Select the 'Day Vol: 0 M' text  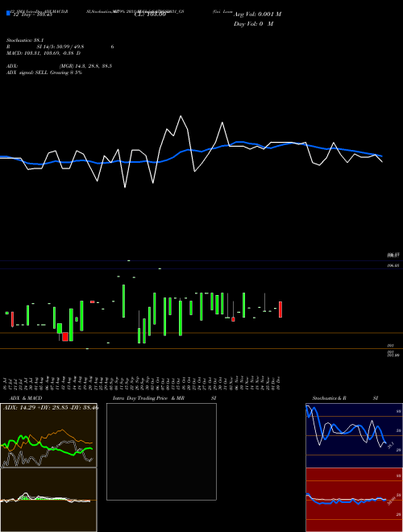click(253, 23)
